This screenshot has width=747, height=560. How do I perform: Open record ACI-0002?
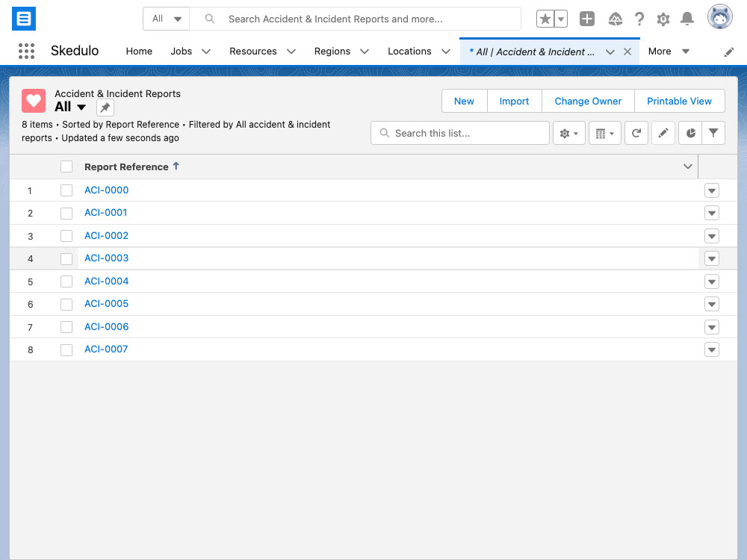(106, 236)
